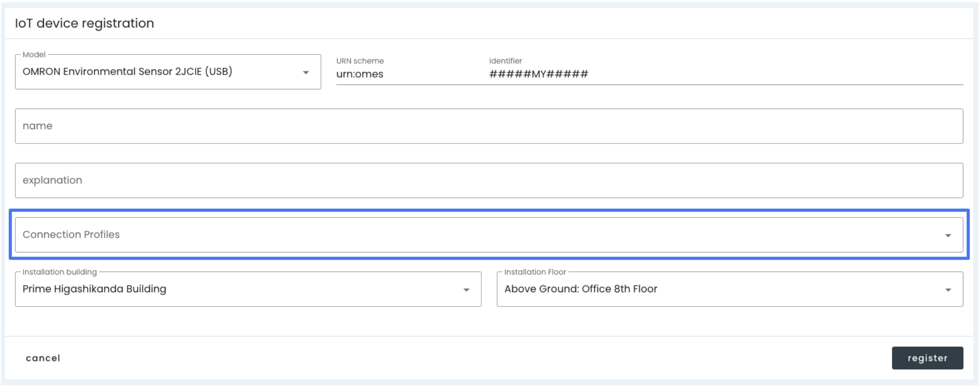Click the Model field label
This screenshot has height=387, width=980.
pyautogui.click(x=34, y=55)
